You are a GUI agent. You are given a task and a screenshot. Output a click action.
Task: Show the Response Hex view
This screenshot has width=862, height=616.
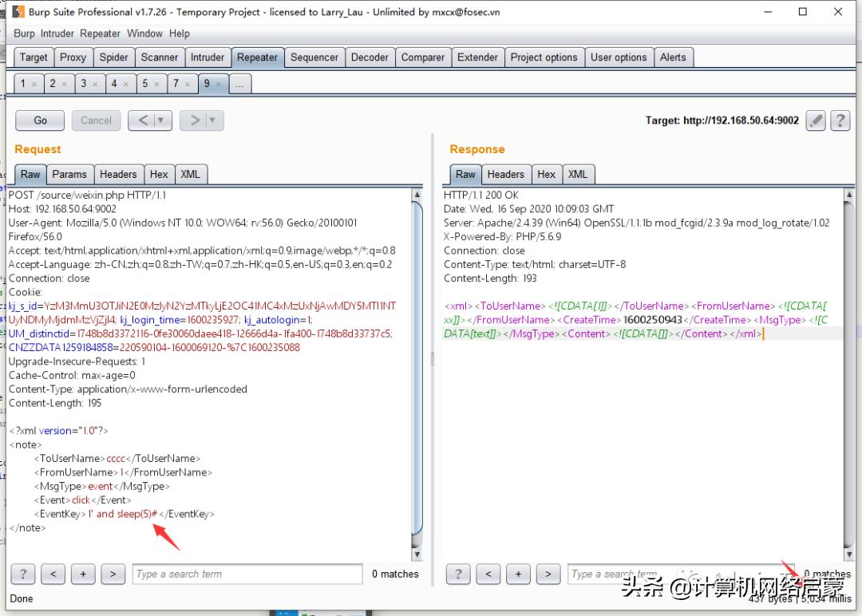pos(547,174)
